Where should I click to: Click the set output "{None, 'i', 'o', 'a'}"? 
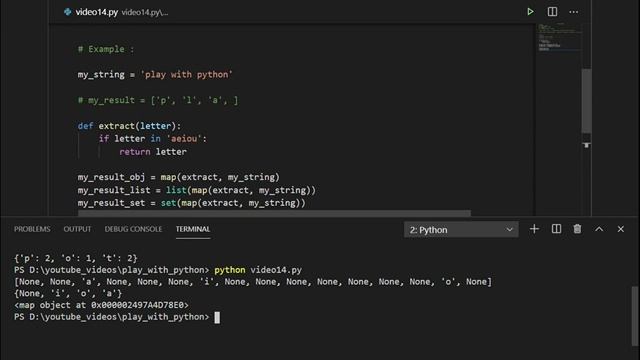[x=68, y=293]
